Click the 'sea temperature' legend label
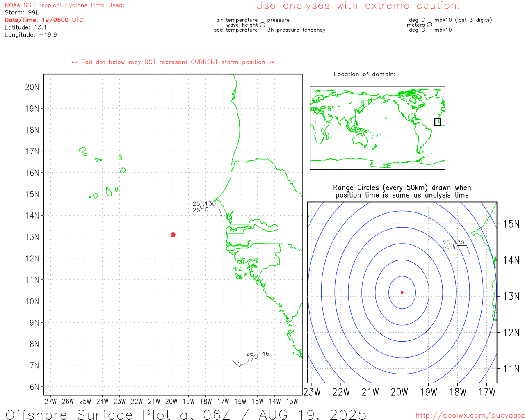Screen dimensions: 525x420 (236, 30)
